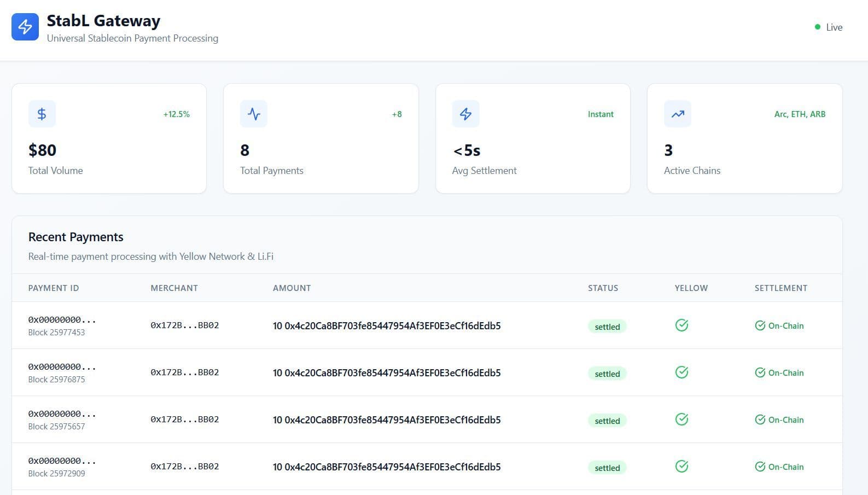Select the MERCHANT column header
This screenshot has width=868, height=495.
[174, 288]
